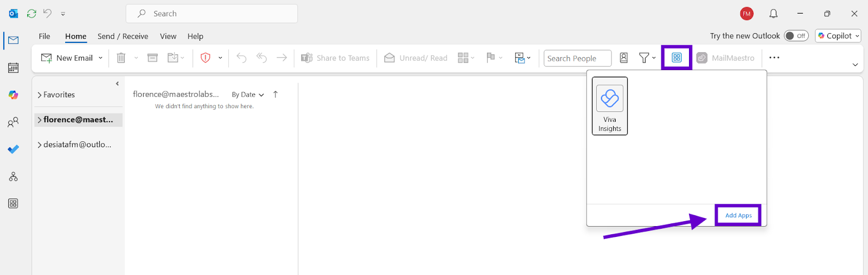Reverse sort order arrow

276,95
